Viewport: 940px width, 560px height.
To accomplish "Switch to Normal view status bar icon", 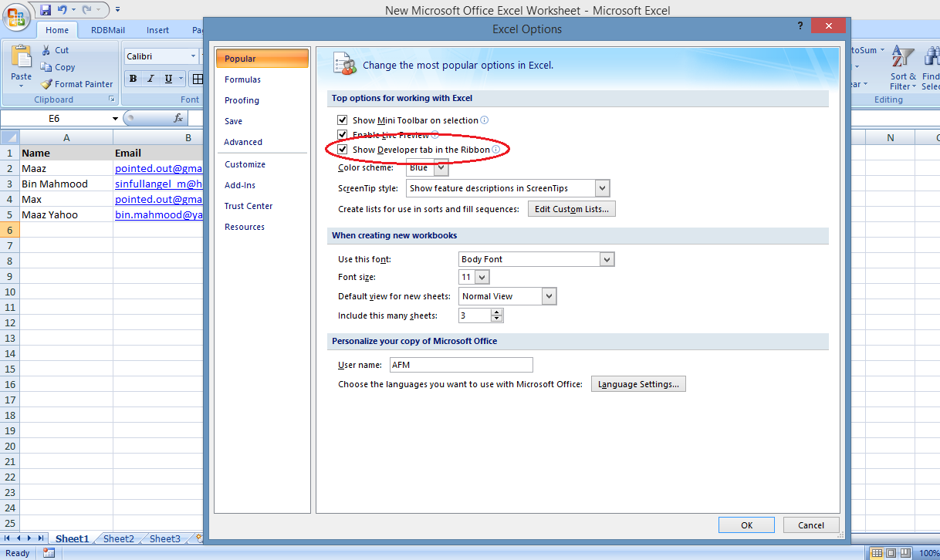I will coord(877,553).
